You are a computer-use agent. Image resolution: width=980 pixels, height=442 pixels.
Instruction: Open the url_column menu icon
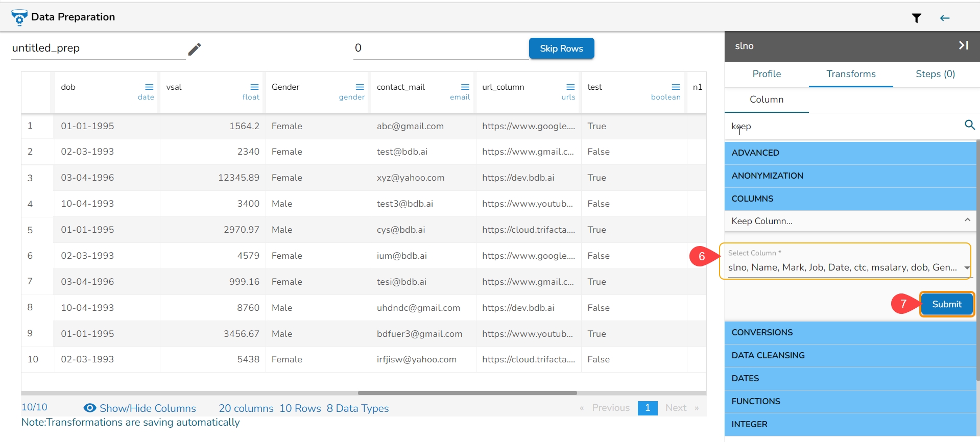click(570, 87)
